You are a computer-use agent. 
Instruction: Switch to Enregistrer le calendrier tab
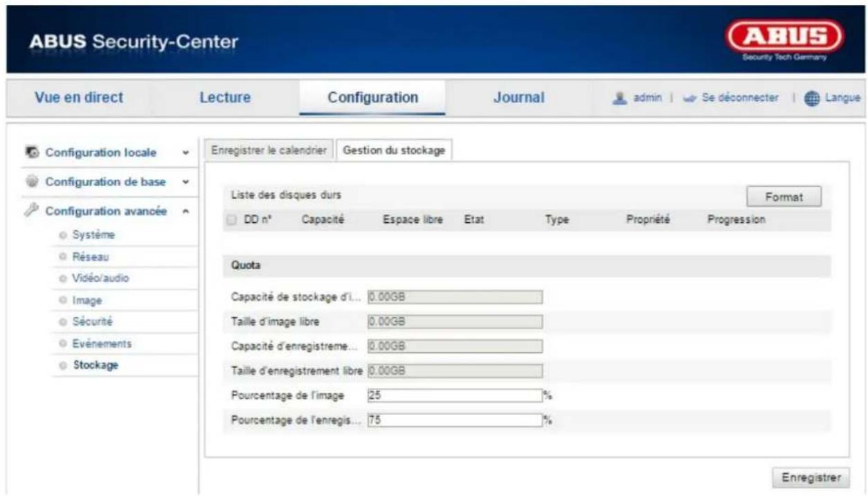click(269, 151)
